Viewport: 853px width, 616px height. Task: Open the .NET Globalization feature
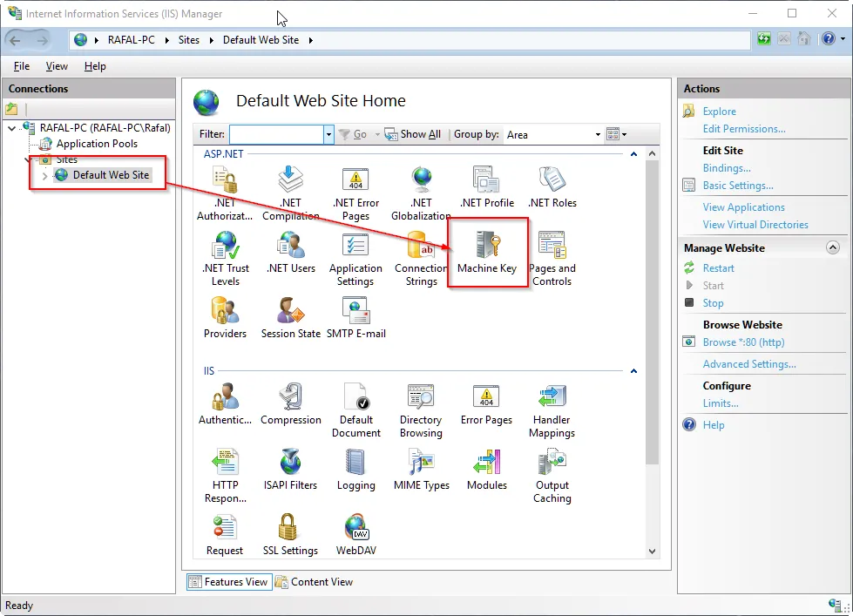coord(421,193)
